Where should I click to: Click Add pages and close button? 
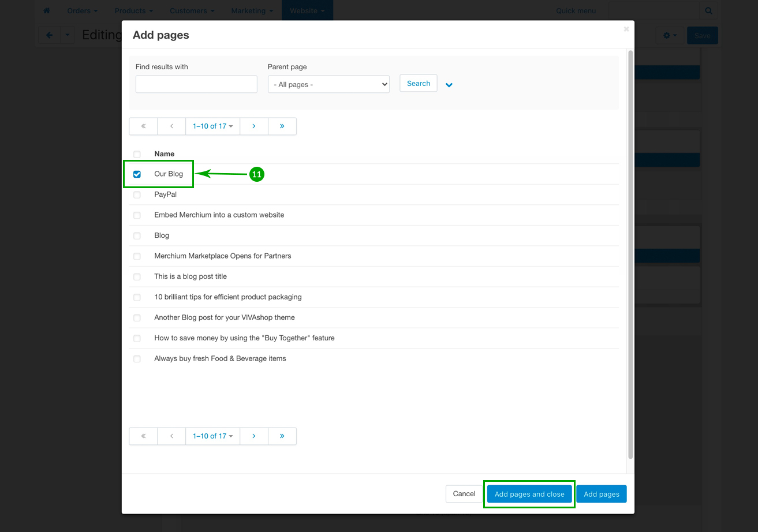tap(529, 494)
